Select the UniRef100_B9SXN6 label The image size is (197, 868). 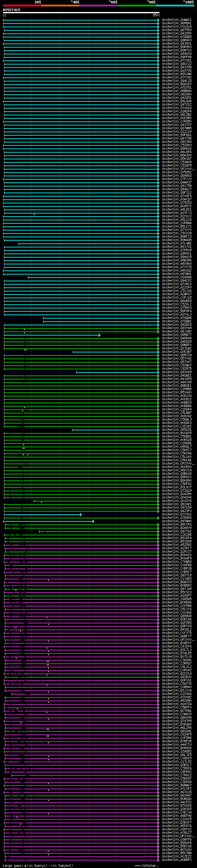176,74
